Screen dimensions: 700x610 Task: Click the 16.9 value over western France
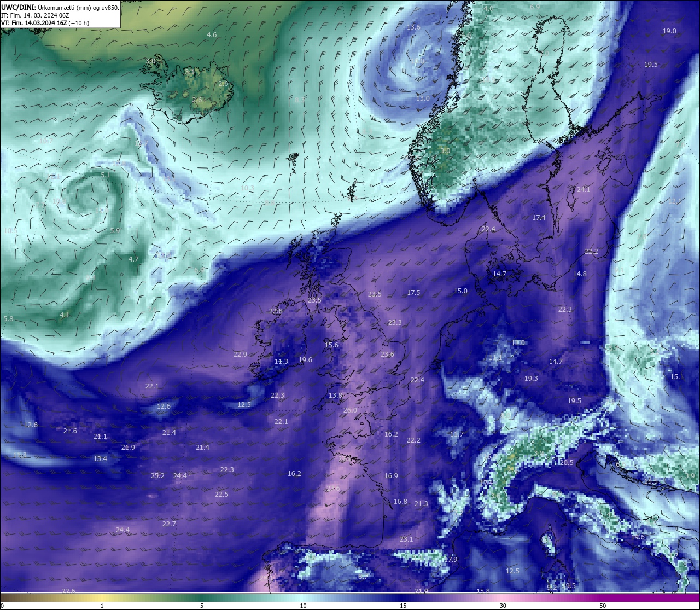pos(391,475)
